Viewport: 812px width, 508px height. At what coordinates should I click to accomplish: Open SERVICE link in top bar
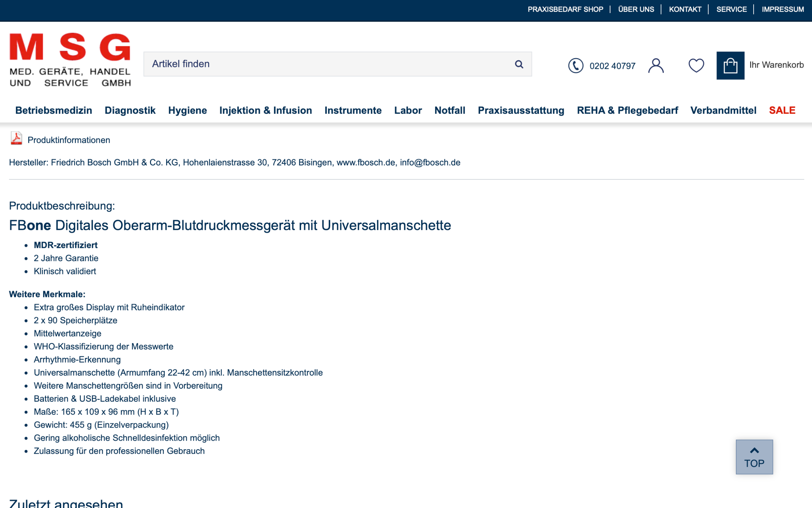pos(731,10)
